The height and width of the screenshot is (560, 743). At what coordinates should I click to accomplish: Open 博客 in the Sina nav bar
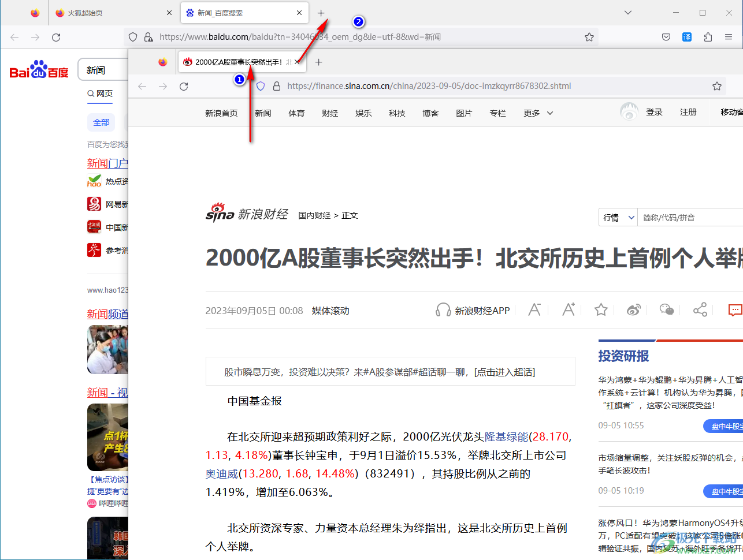430,113
